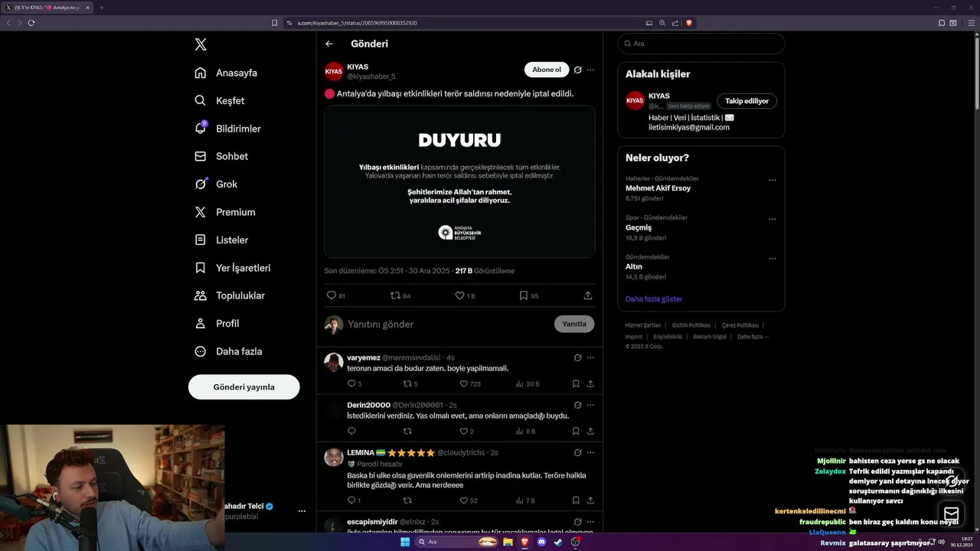Click the reply icon with 81 replies

click(332, 295)
